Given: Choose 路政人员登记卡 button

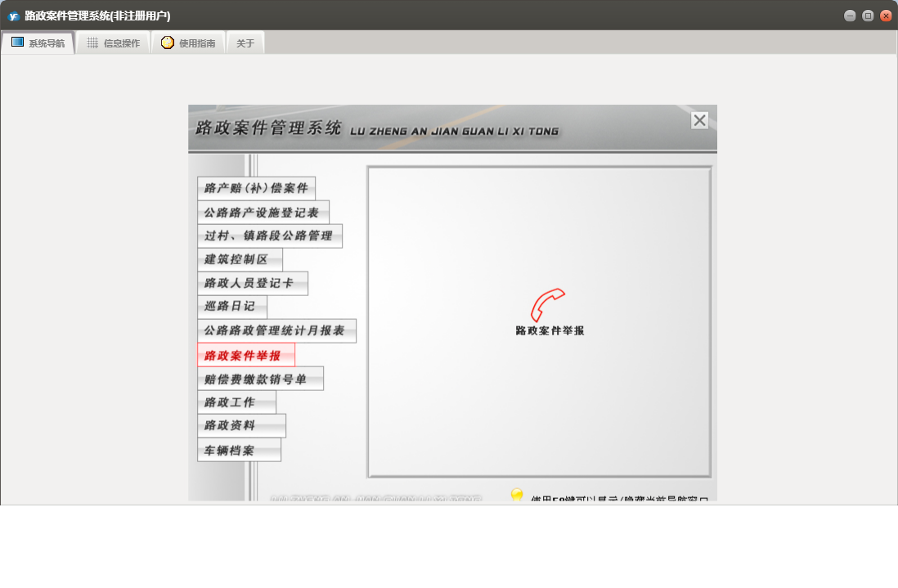Looking at the screenshot, I should pyautogui.click(x=253, y=284).
